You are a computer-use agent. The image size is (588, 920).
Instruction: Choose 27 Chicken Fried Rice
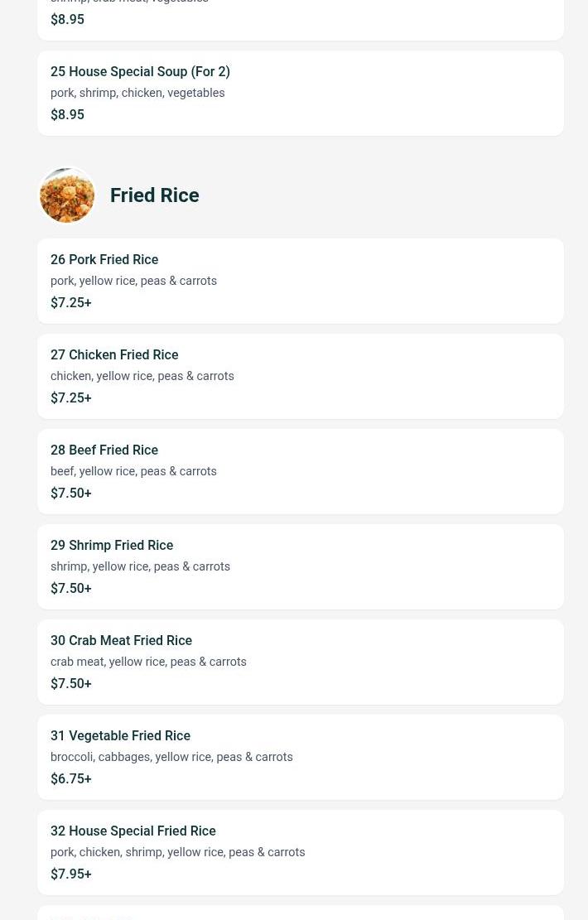(114, 355)
